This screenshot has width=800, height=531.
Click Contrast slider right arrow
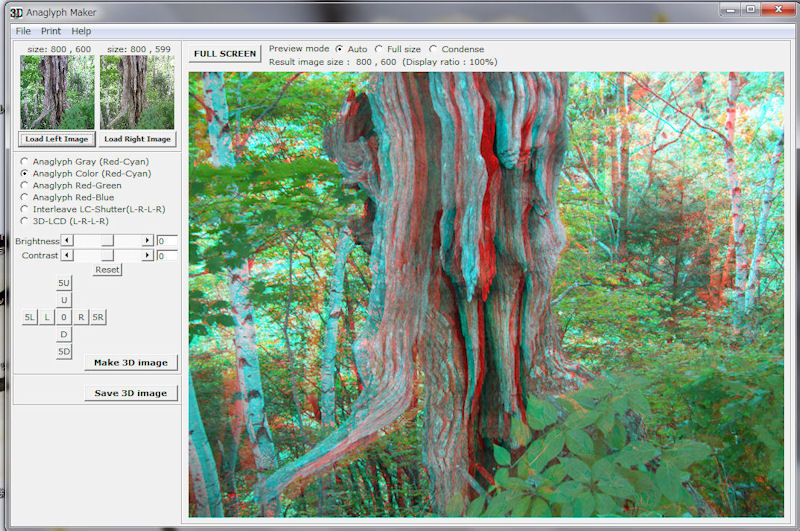click(x=147, y=255)
